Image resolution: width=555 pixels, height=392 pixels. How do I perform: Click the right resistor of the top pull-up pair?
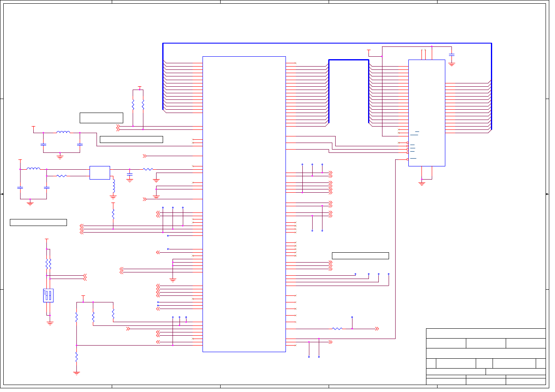(x=143, y=105)
